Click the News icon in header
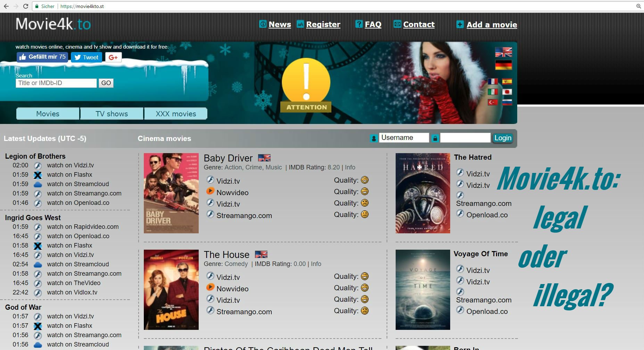Image resolution: width=644 pixels, height=350 pixels. [263, 24]
